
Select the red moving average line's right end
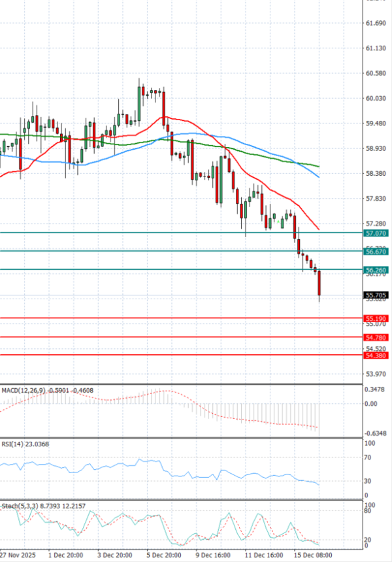pyautogui.click(x=318, y=228)
